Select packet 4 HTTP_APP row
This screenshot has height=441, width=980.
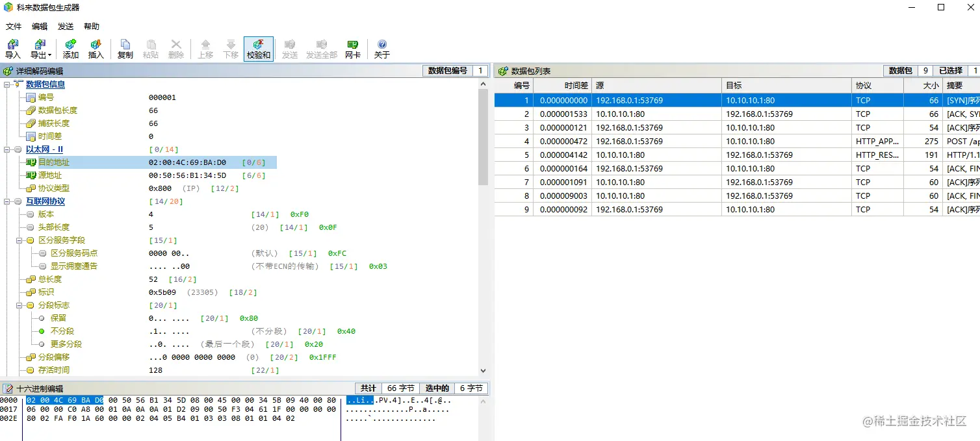coord(737,141)
